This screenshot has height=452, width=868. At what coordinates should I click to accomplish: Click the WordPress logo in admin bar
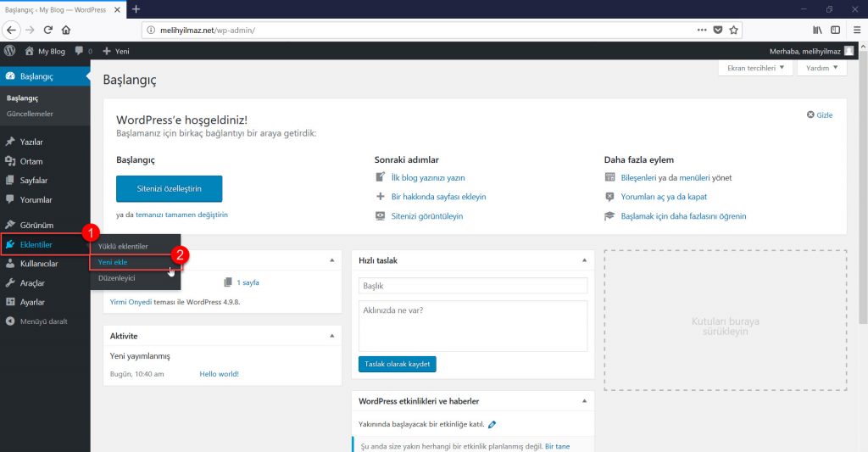[9, 50]
